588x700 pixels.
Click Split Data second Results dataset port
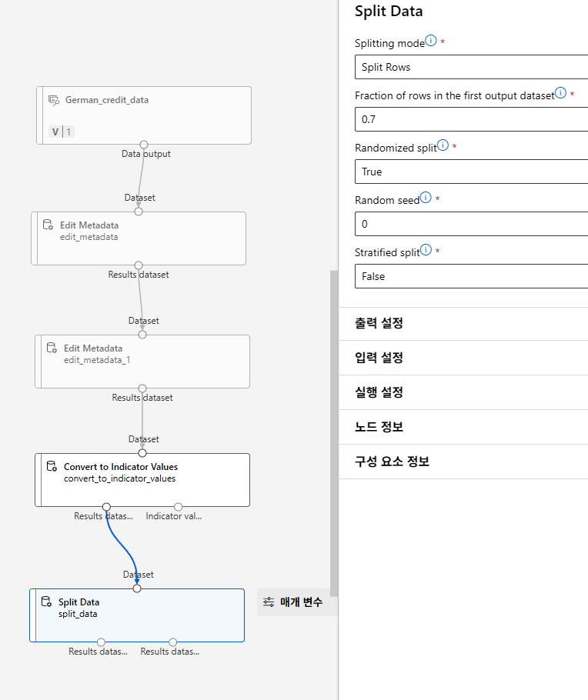(x=173, y=642)
